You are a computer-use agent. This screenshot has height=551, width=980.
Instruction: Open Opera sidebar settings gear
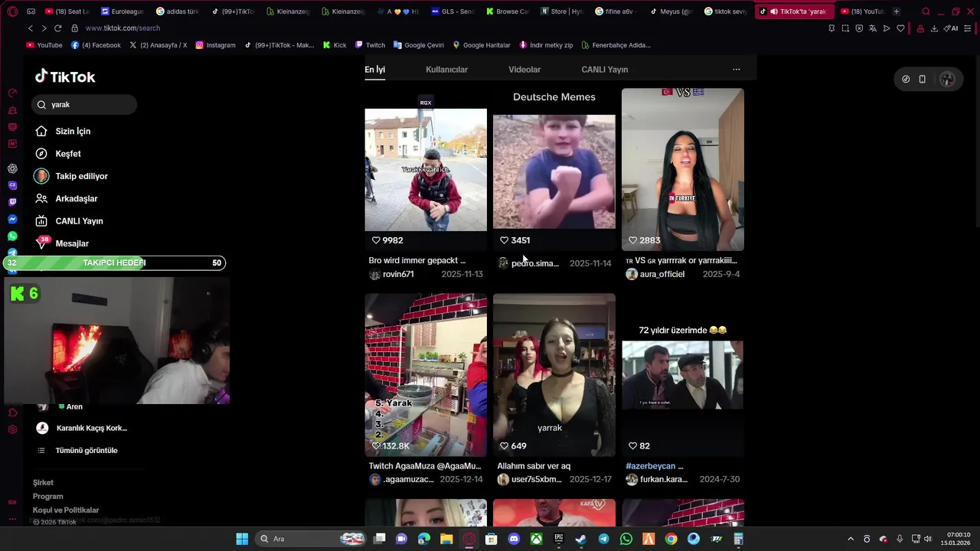pos(12,430)
